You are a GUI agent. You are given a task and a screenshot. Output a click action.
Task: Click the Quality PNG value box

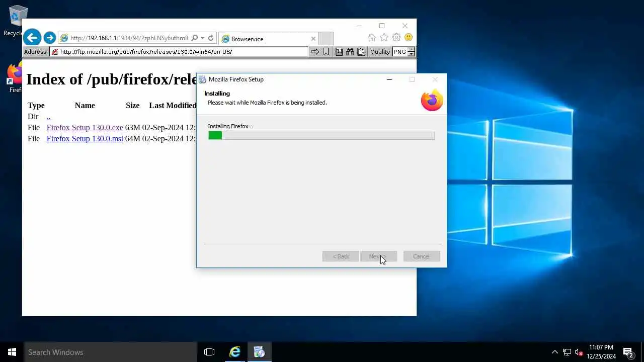pos(400,52)
